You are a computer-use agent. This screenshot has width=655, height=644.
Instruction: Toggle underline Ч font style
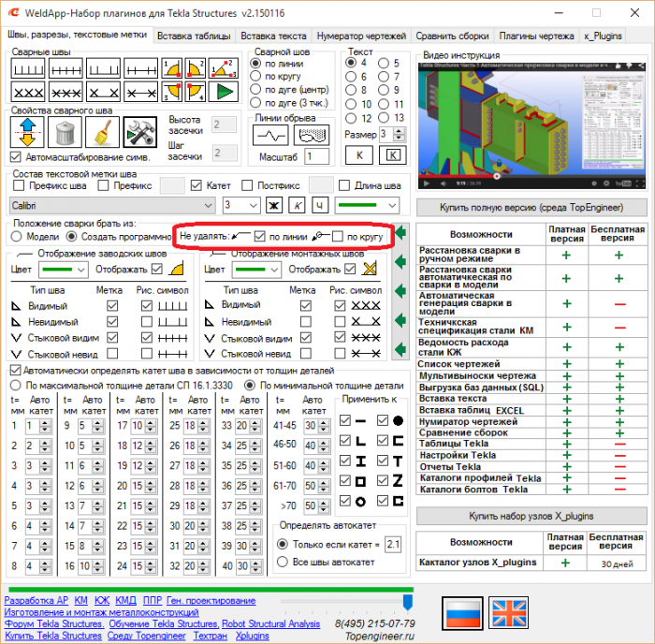pos(320,205)
